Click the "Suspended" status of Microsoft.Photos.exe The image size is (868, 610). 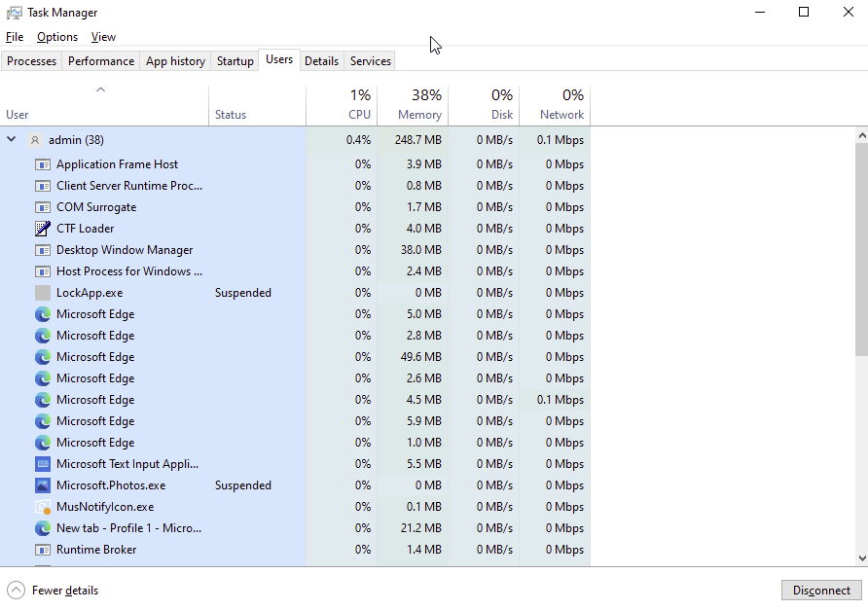[x=243, y=485]
